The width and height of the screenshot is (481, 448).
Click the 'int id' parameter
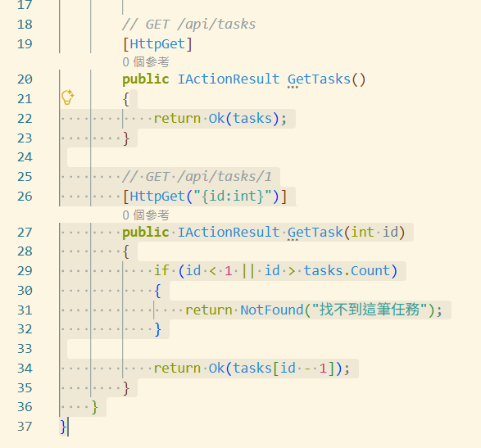374,232
